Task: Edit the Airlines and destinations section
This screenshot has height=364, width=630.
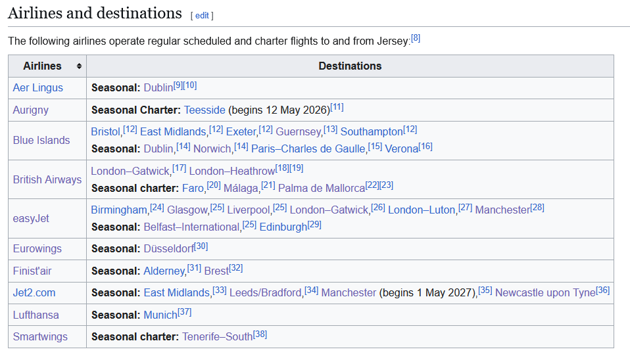Action: click(202, 15)
